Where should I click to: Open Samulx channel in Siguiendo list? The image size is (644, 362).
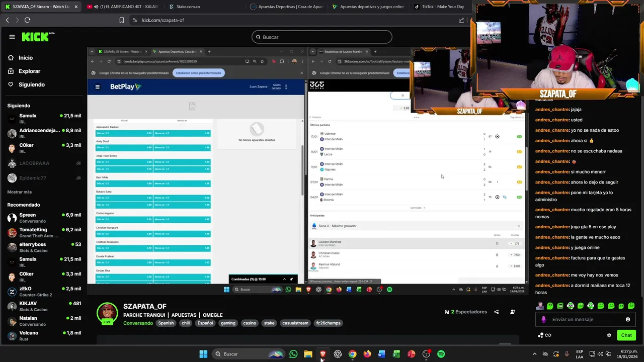44,119
